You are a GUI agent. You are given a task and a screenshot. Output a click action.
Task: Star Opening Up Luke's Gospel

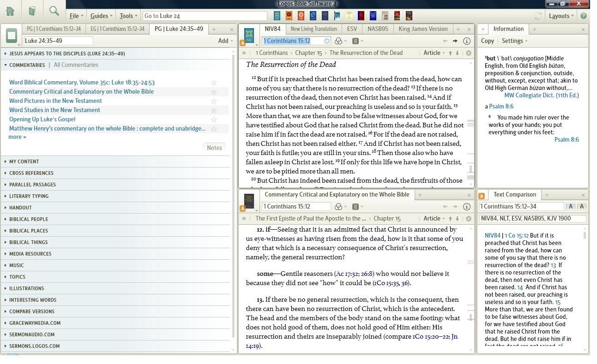[214, 119]
